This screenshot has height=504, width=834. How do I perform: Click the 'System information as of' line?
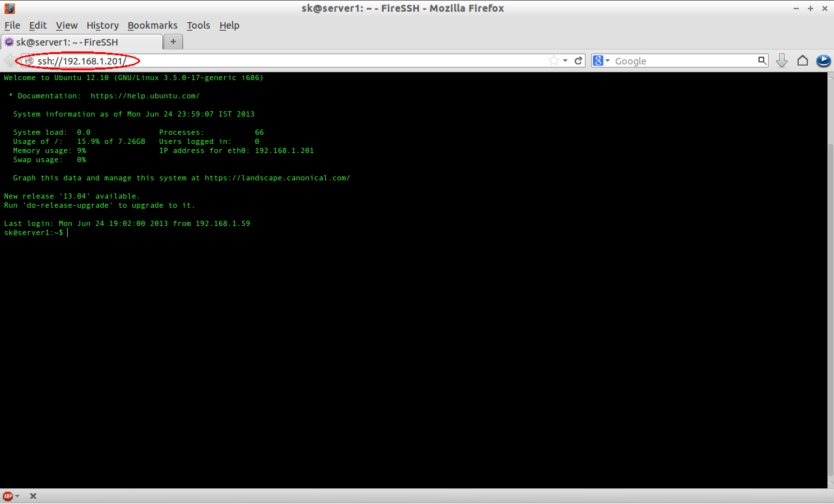click(134, 114)
